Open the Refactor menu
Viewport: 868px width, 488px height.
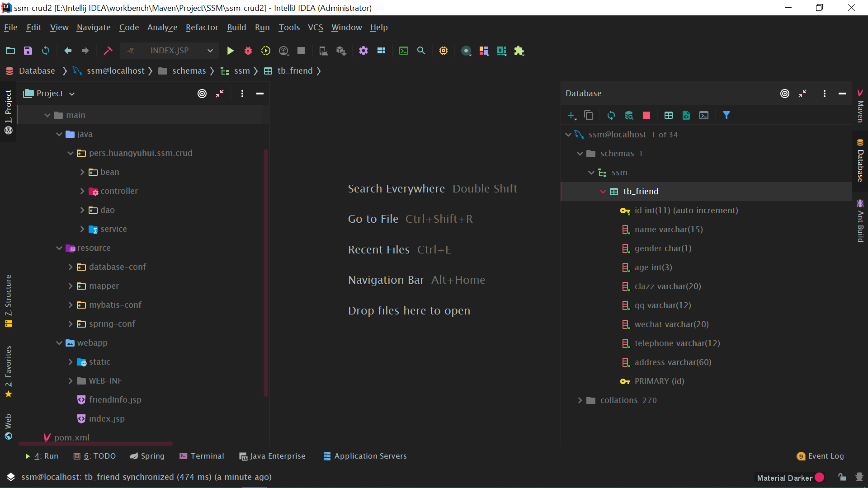202,28
